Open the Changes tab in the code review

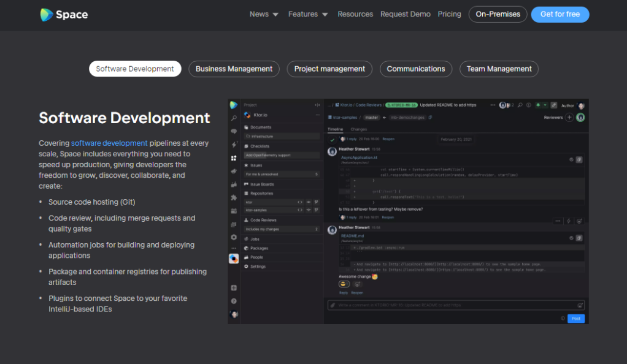click(x=359, y=129)
